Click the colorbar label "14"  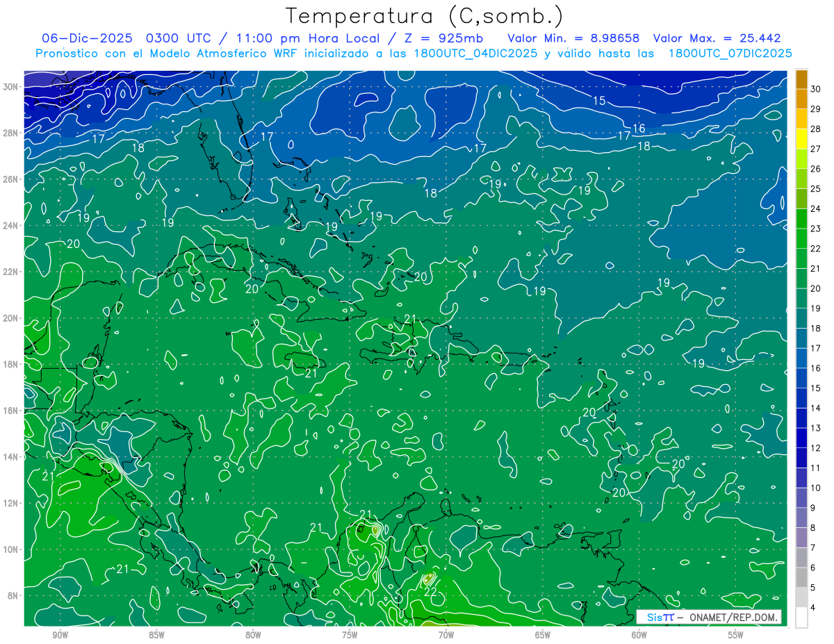[816, 408]
